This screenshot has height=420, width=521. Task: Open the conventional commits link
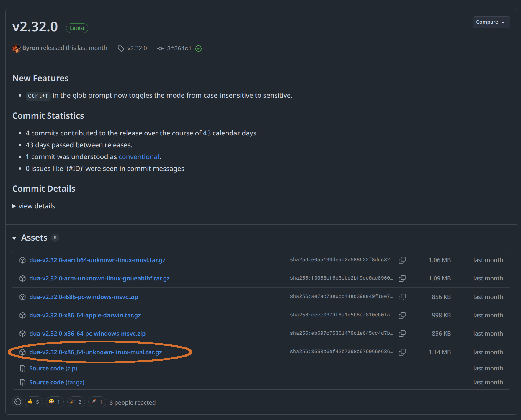tap(139, 157)
